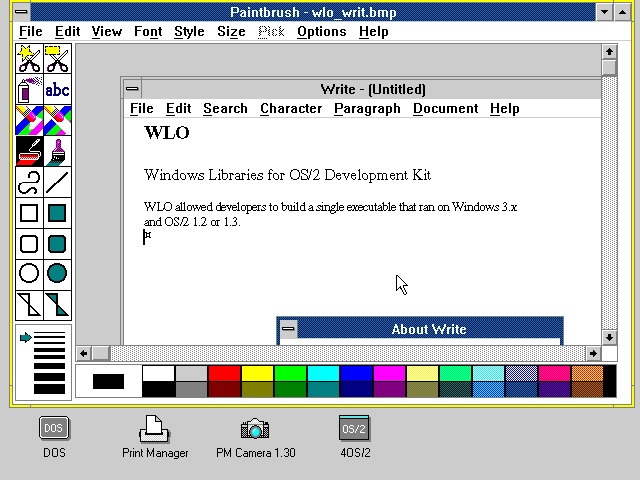The height and width of the screenshot is (480, 640).
Task: Select the Brush tool
Action: [x=57, y=151]
